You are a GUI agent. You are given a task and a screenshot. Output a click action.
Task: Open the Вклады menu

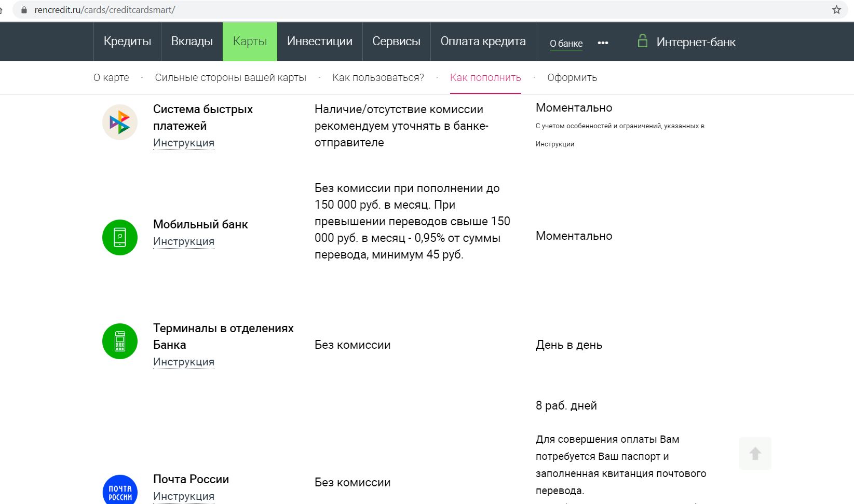(192, 42)
